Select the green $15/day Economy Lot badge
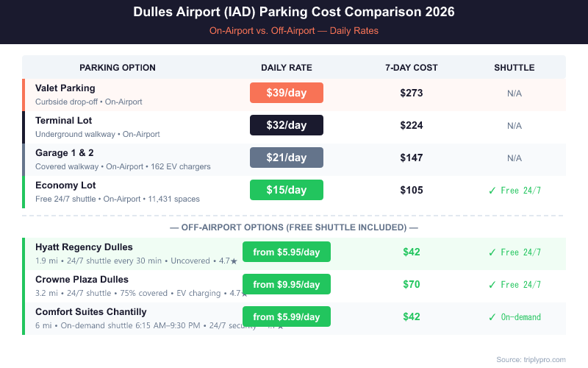Image resolution: width=588 pixels, height=368 pixels. tap(287, 190)
